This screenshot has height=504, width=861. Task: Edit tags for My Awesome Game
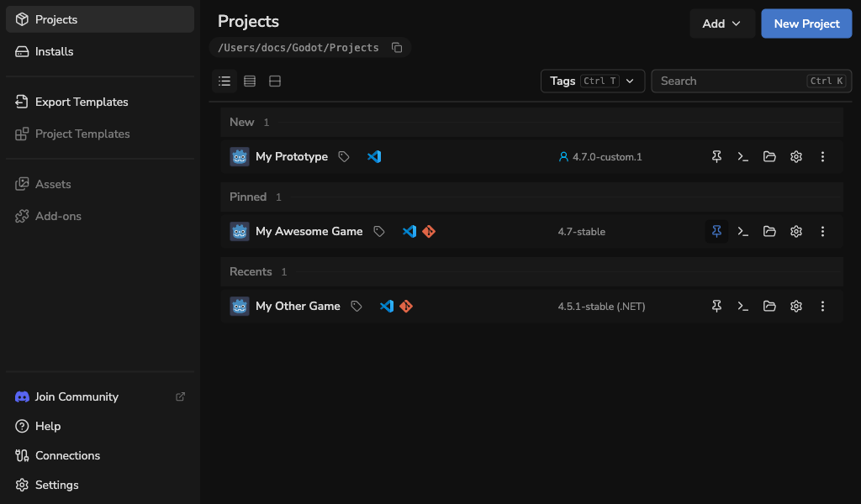[x=379, y=232]
